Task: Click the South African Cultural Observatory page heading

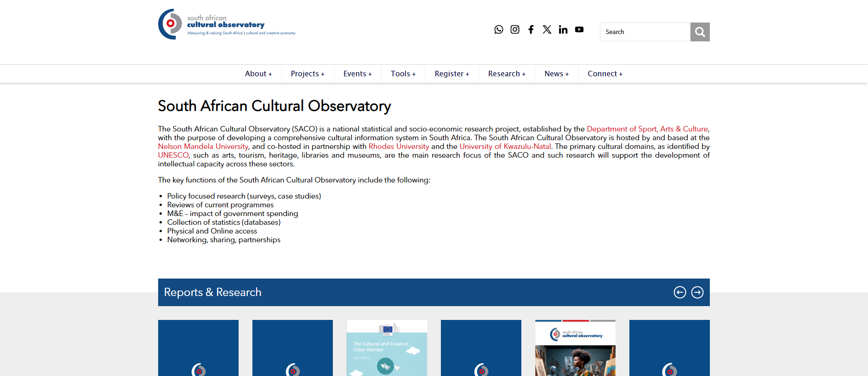Action: [x=274, y=106]
